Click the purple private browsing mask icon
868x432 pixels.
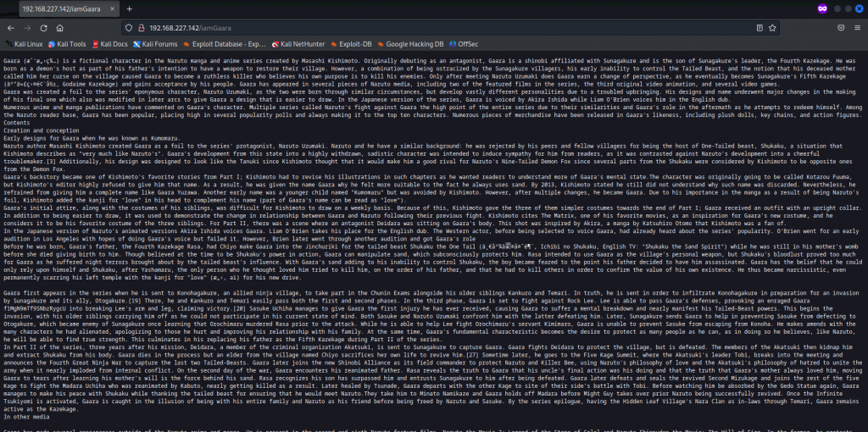tap(822, 8)
